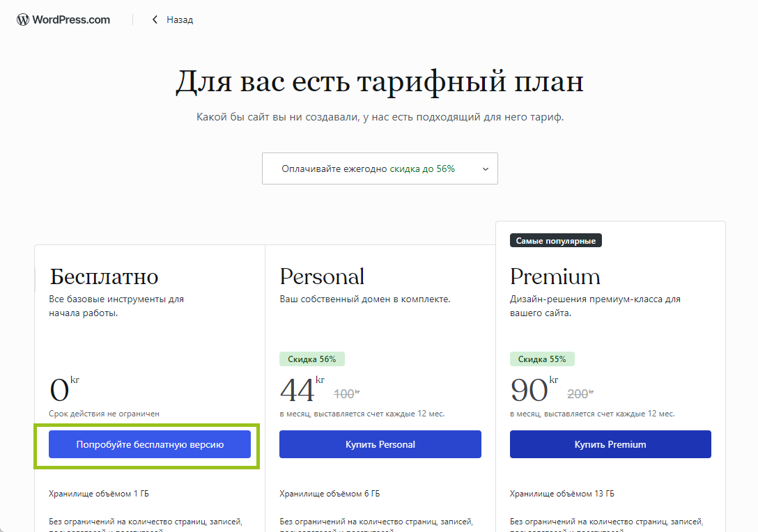Click the crossed-out 200 kr price

tap(580, 394)
